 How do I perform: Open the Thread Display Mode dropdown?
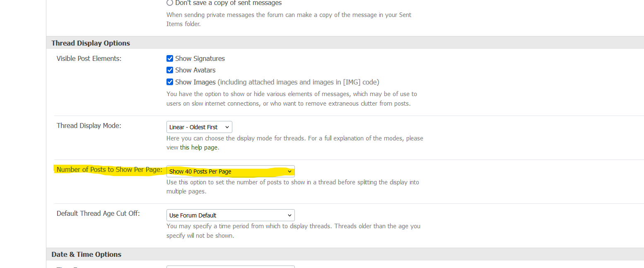tap(199, 127)
